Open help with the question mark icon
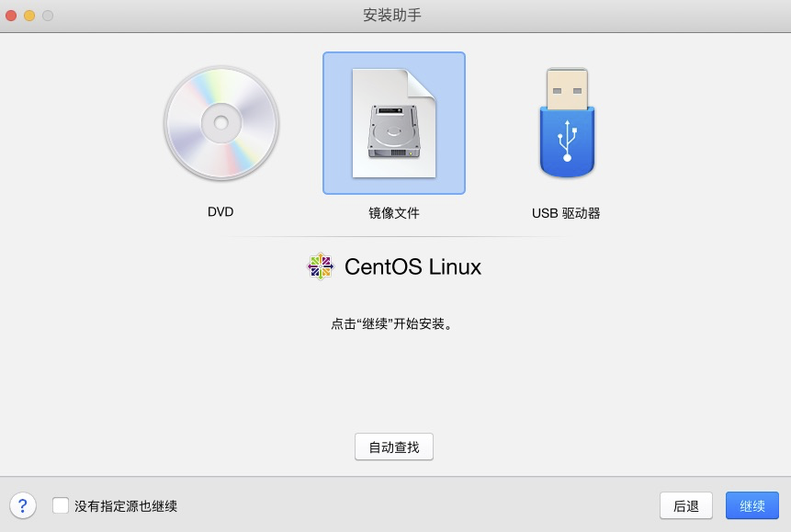The height and width of the screenshot is (532, 791). point(23,505)
